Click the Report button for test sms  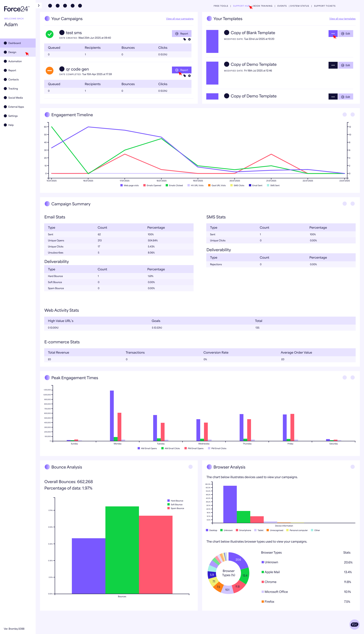tap(182, 34)
